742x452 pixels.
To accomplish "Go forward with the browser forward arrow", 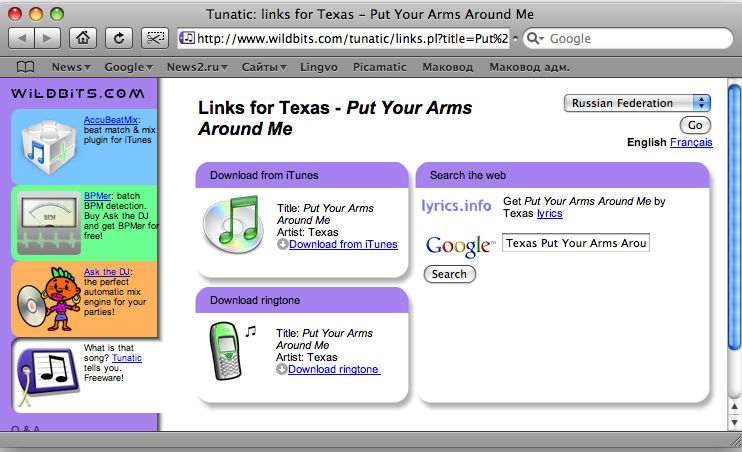I will click(x=47, y=38).
